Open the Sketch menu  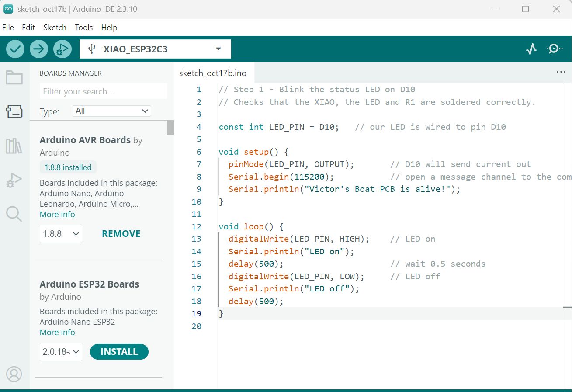point(55,27)
